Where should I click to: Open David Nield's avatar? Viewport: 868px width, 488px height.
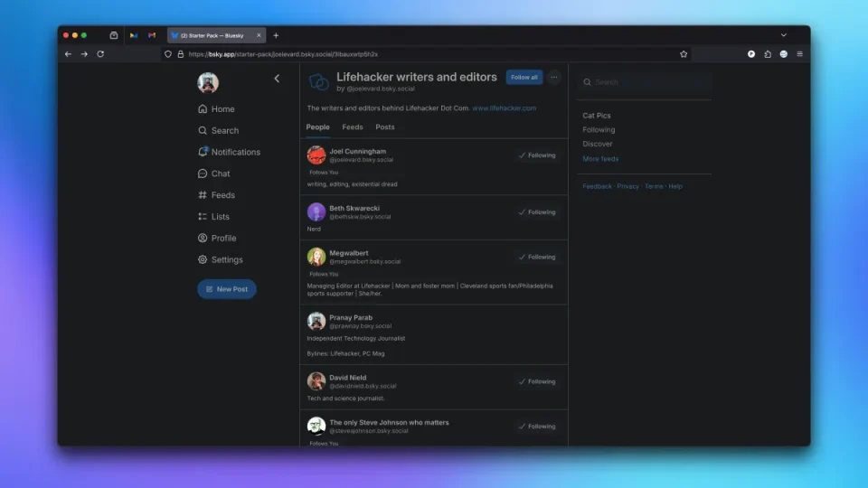(316, 381)
